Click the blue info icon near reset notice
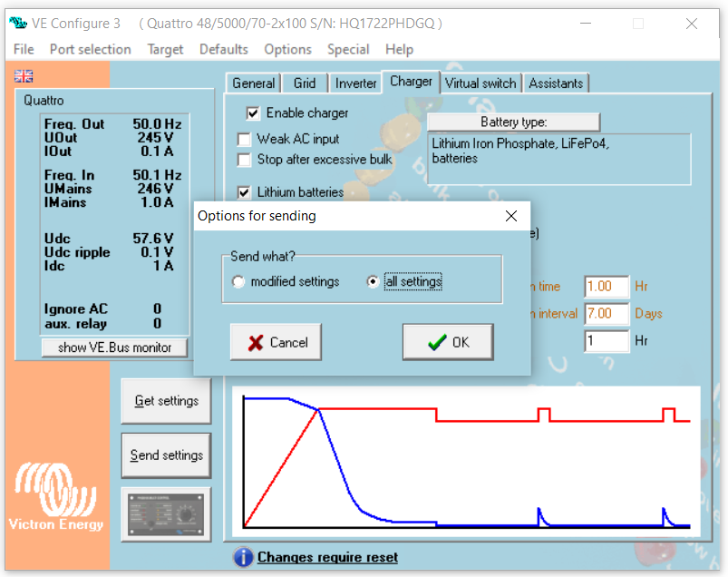Screen dimensions: 728x577 point(243,557)
